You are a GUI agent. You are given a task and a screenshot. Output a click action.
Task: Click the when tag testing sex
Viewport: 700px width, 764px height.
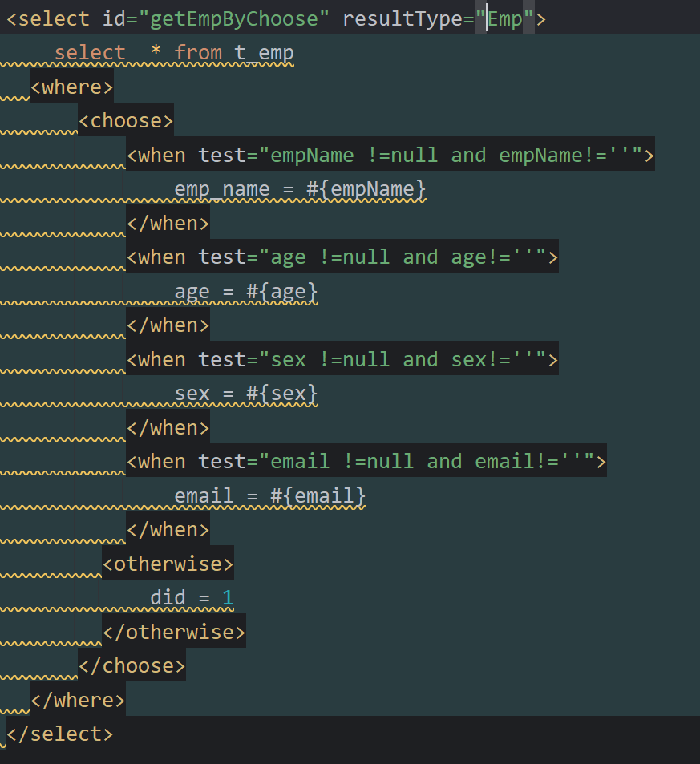342,359
